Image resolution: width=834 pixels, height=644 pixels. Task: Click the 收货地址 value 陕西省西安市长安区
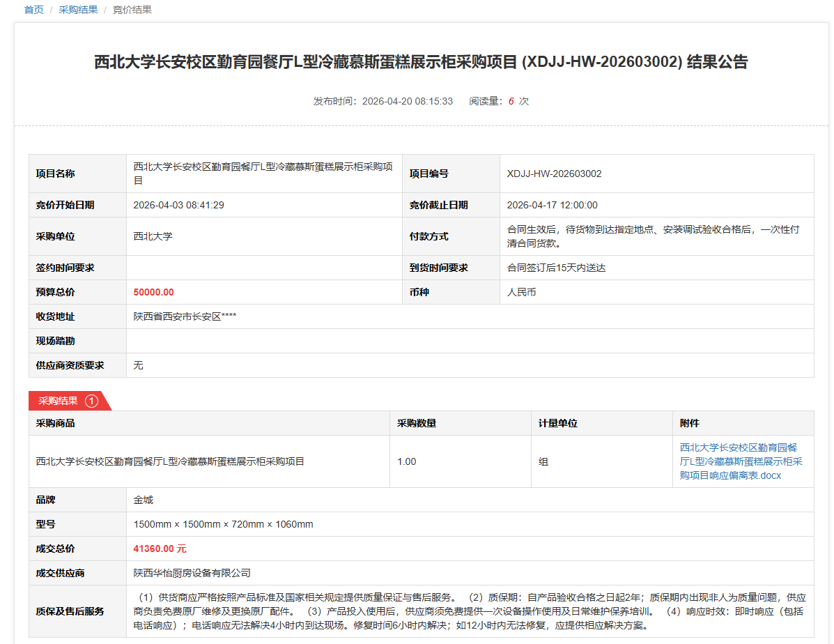(185, 316)
